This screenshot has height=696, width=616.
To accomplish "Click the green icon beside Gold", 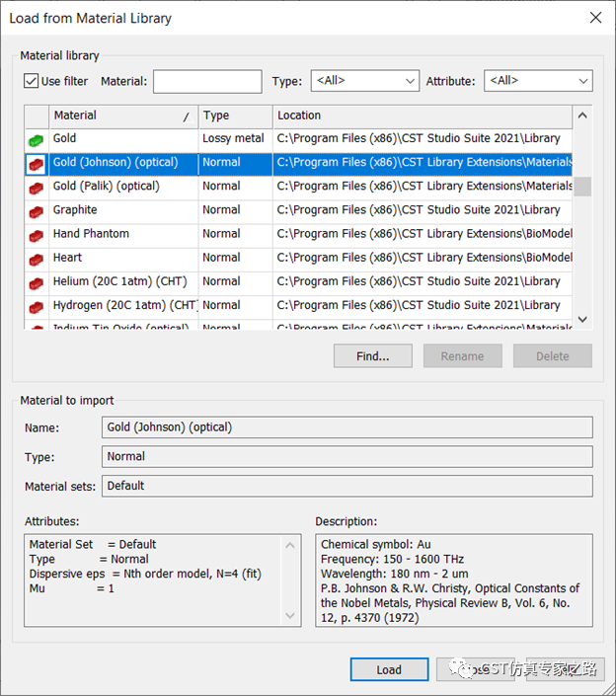I will pos(36,141).
